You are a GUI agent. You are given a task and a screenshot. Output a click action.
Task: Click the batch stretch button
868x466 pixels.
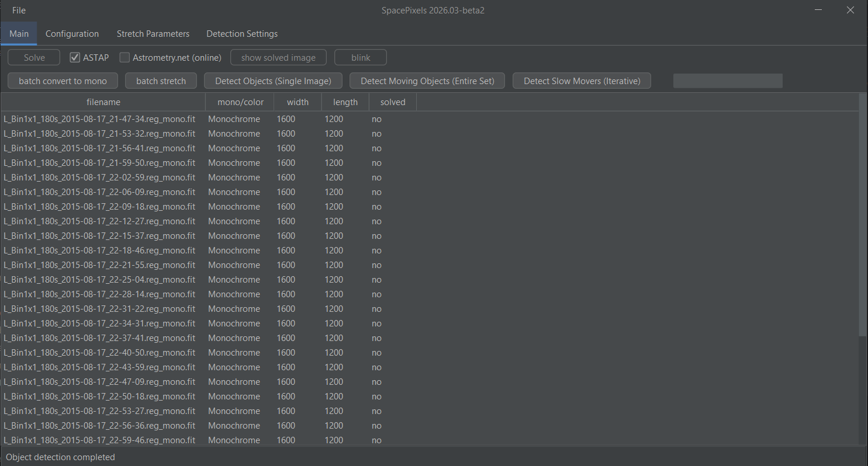pos(161,81)
